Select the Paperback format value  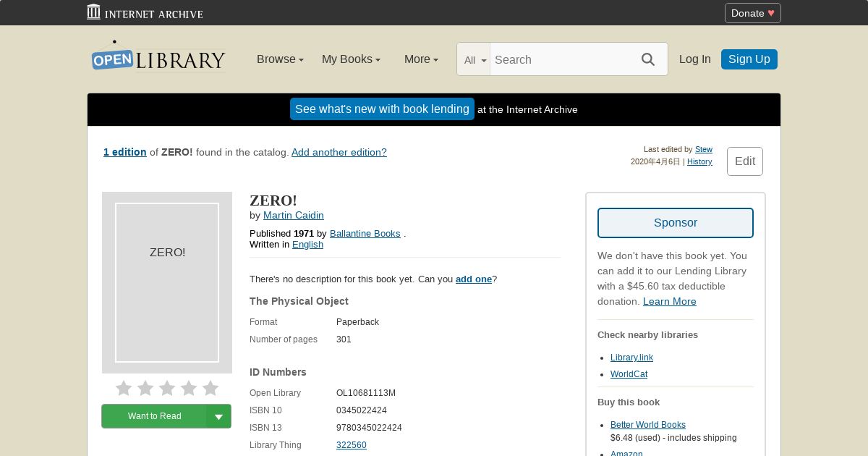coord(357,322)
